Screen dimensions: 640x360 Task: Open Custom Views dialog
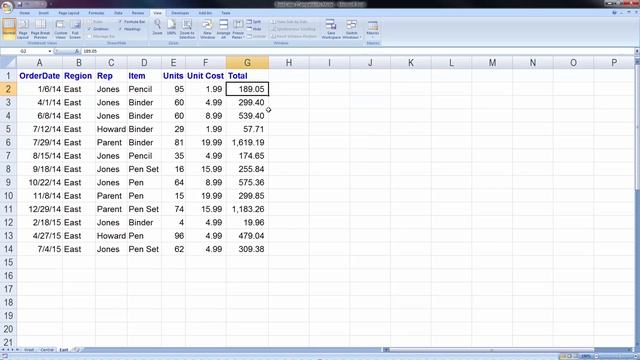pyautogui.click(x=60, y=29)
